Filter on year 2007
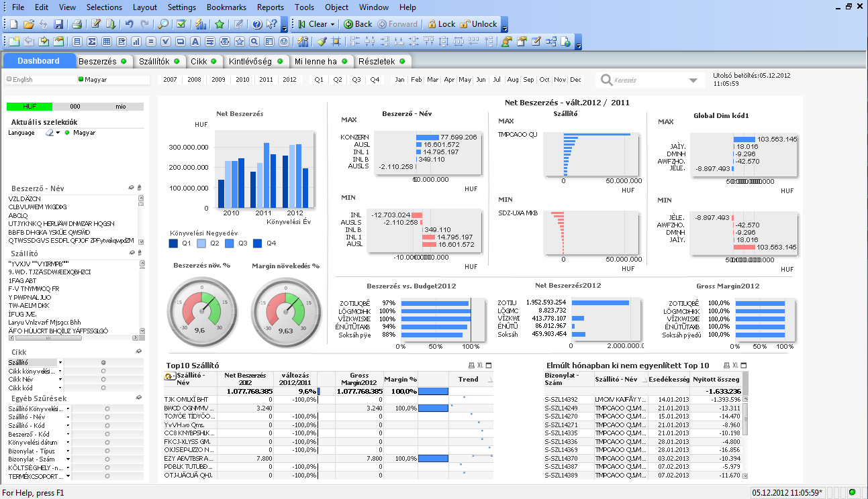The width and height of the screenshot is (868, 499). click(170, 79)
